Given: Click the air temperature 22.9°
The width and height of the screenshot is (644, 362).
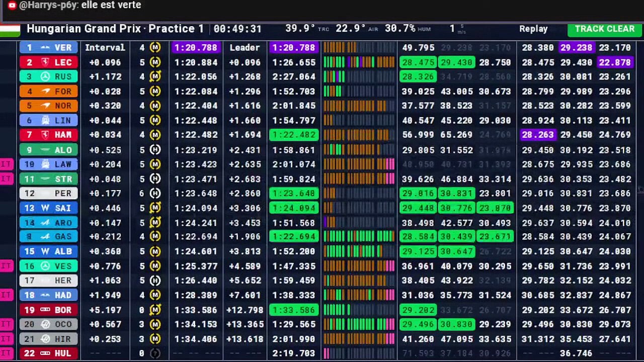Looking at the screenshot, I should pos(351,29).
